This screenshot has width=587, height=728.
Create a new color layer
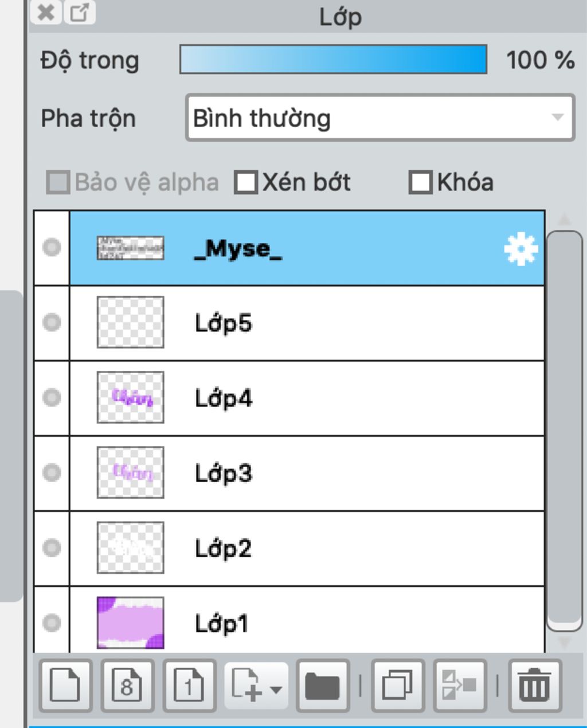coord(65,686)
